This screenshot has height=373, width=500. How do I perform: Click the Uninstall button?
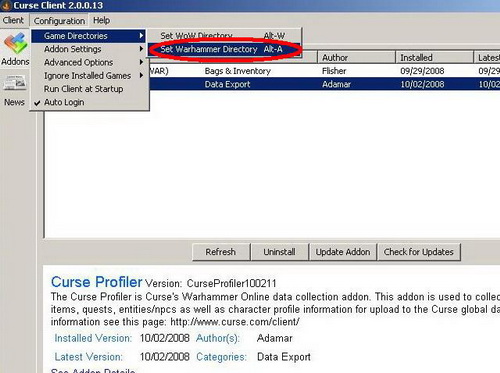pyautogui.click(x=280, y=252)
